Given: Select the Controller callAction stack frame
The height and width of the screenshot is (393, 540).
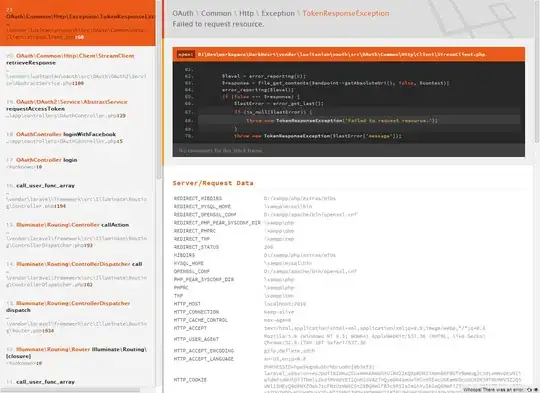Looking at the screenshot, I should (77, 235).
